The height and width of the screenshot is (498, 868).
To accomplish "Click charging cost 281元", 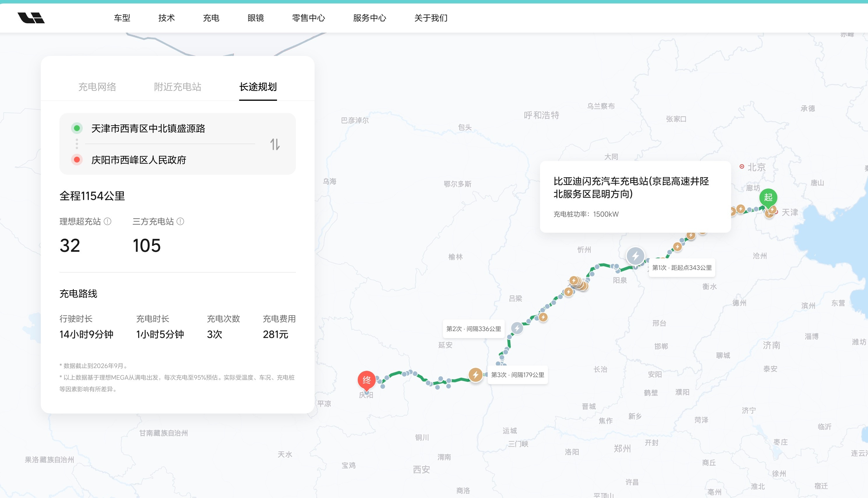I will click(275, 335).
